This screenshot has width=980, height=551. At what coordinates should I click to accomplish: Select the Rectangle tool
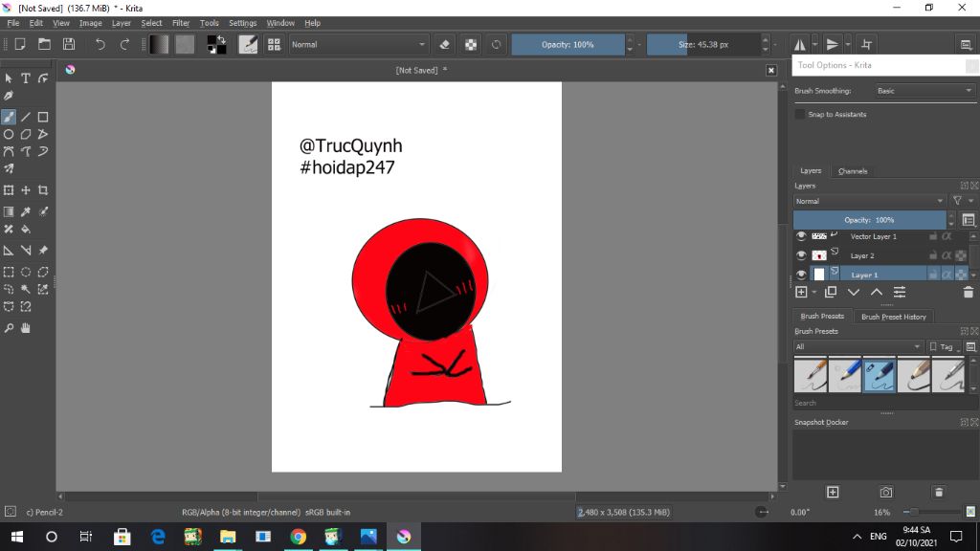43,117
